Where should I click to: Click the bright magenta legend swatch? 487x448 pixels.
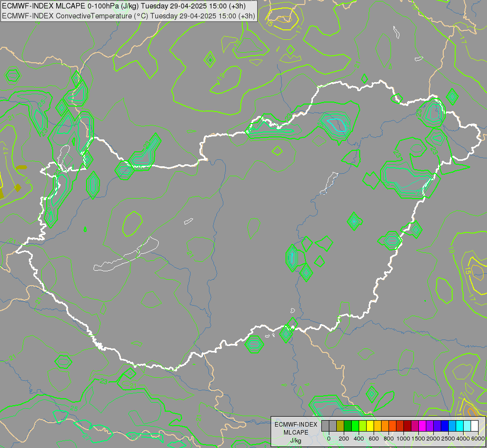click(x=422, y=426)
